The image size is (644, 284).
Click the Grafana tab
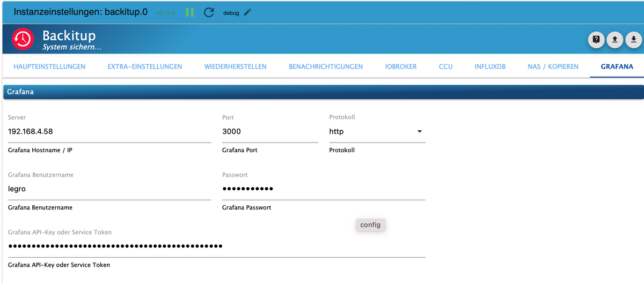[617, 67]
